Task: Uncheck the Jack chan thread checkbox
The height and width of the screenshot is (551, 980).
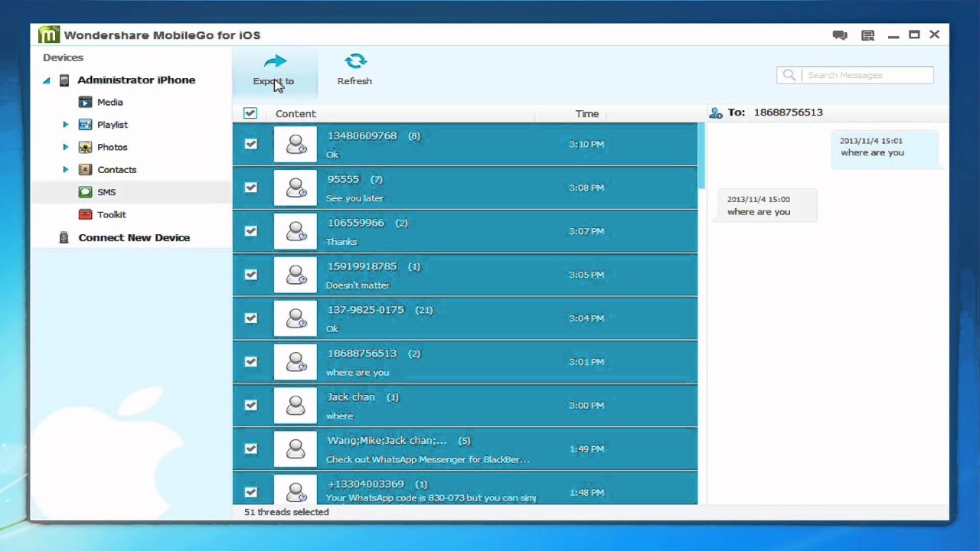Action: pos(250,406)
